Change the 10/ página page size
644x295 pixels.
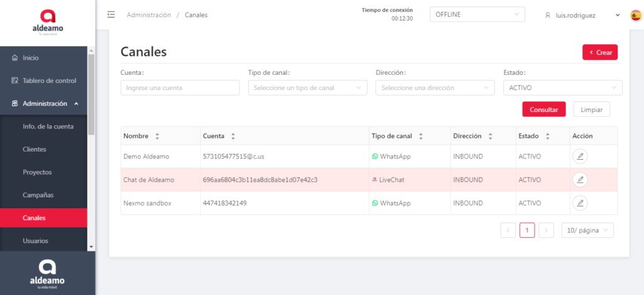(x=587, y=231)
